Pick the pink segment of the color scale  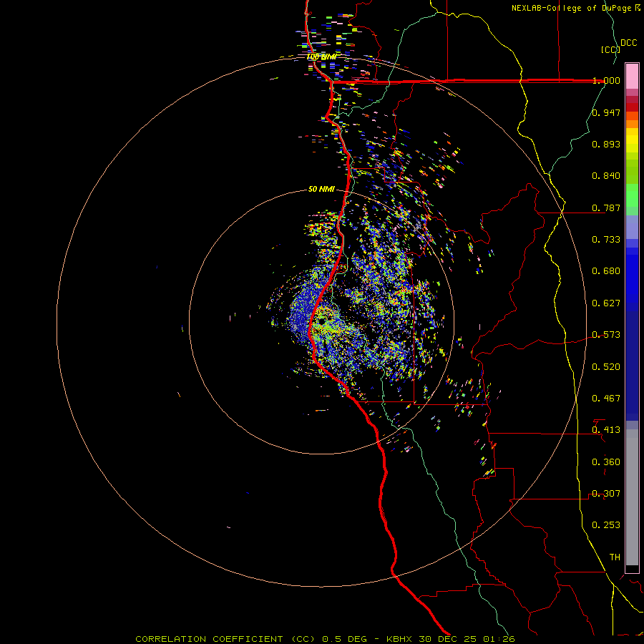click(x=632, y=76)
